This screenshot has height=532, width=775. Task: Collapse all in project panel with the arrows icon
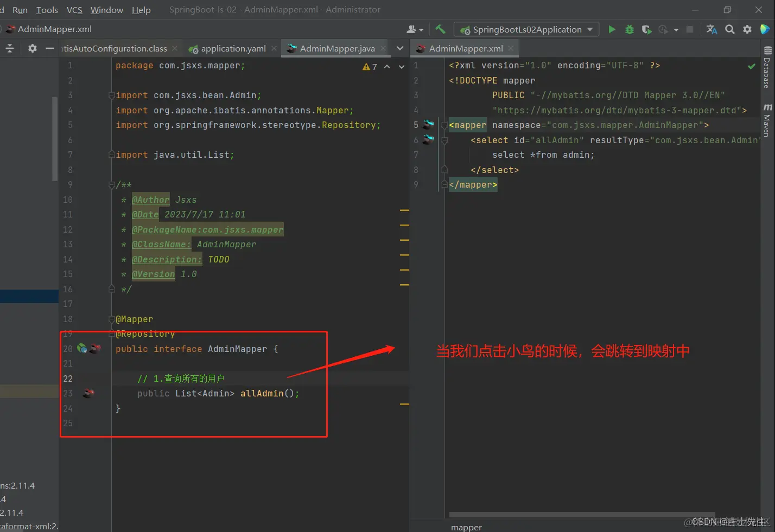(10, 48)
